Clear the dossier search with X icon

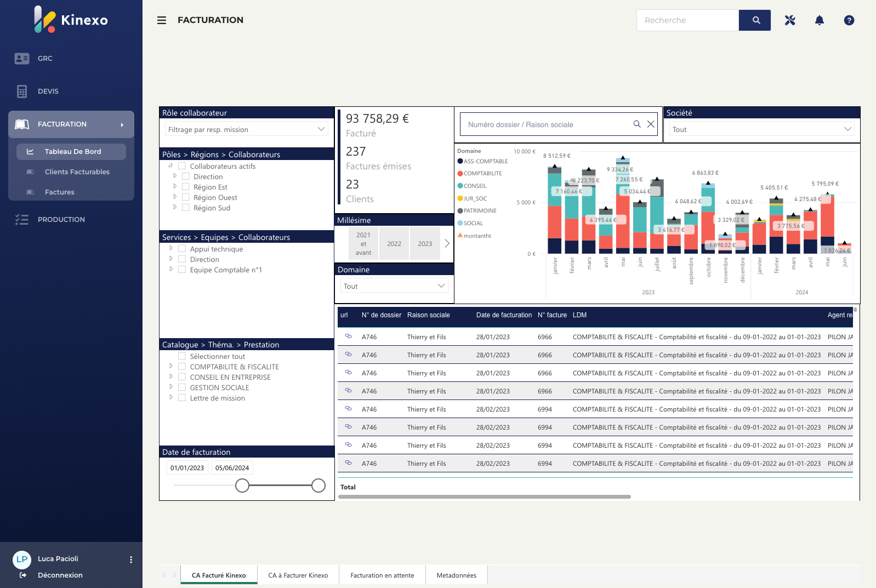(x=651, y=124)
